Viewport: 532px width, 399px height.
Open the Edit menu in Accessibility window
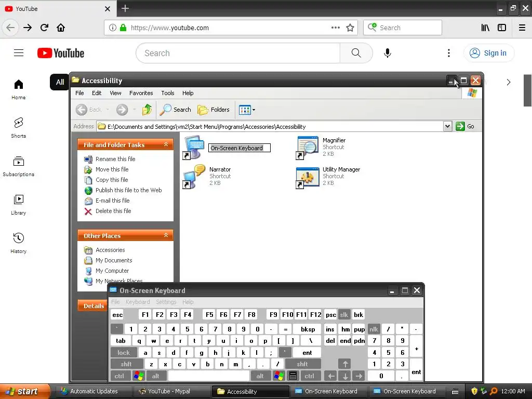[x=96, y=93]
